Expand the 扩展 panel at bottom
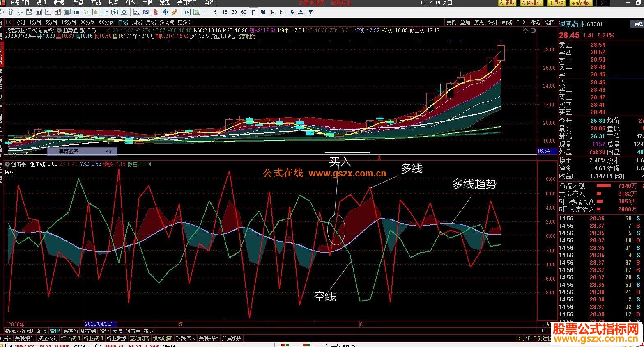The width and height of the screenshot is (644, 347). pos(6,338)
